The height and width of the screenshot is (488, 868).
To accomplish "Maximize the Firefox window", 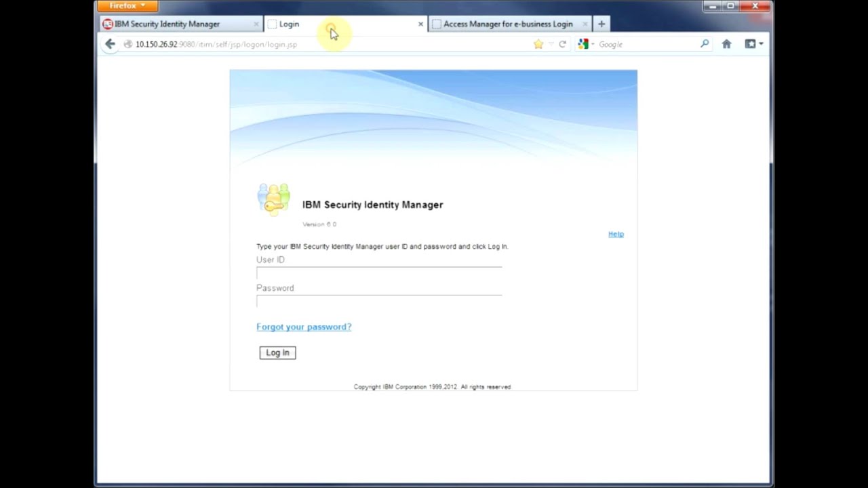I will [731, 6].
